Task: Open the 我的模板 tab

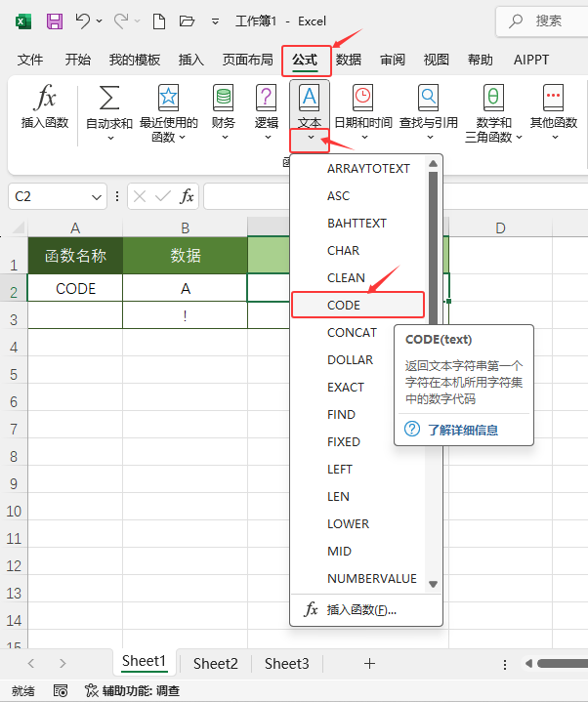Action: (135, 60)
